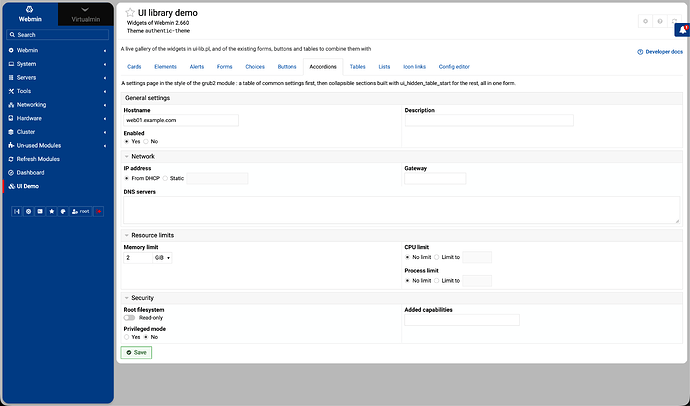Expand Cluster menu arrow in sidebar
Screen dimensions: 690x406
coord(105,132)
